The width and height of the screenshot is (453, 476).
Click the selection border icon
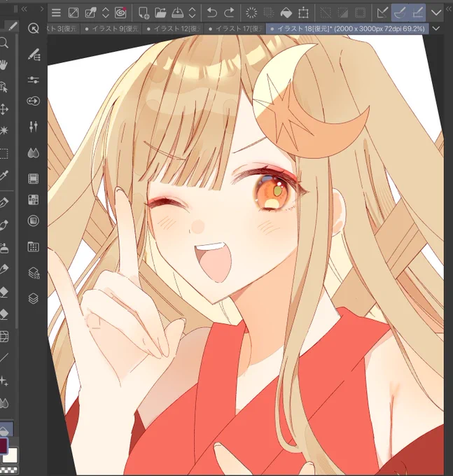[x=360, y=13]
